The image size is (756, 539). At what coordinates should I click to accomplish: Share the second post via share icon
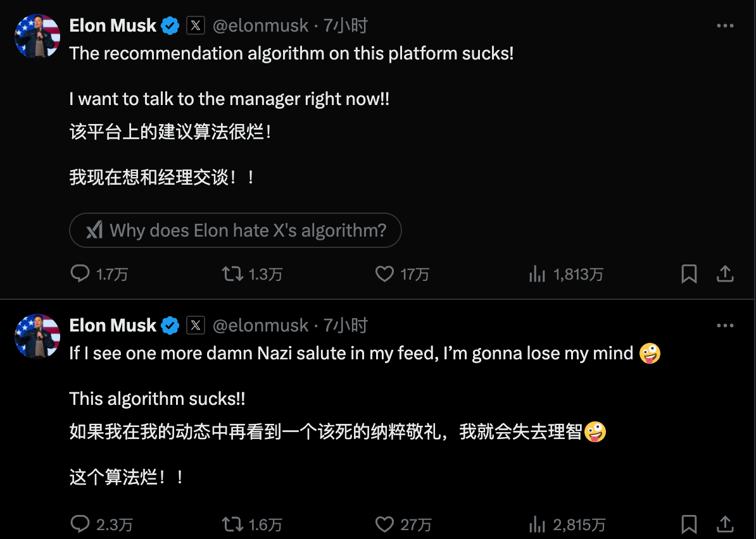pyautogui.click(x=725, y=524)
